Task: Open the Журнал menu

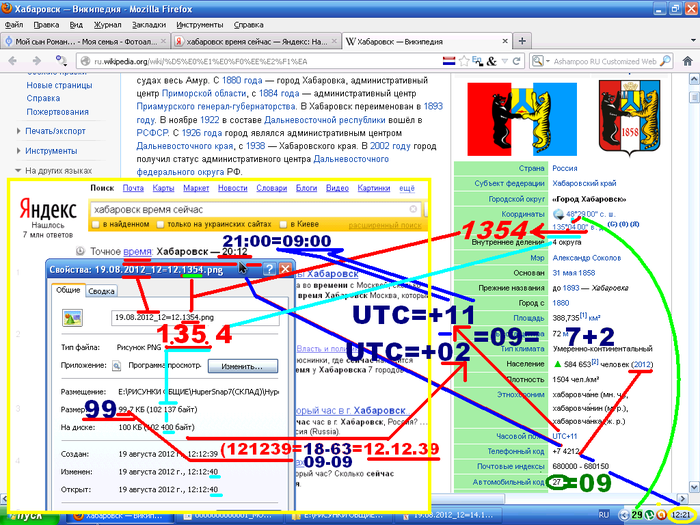Action: point(108,25)
